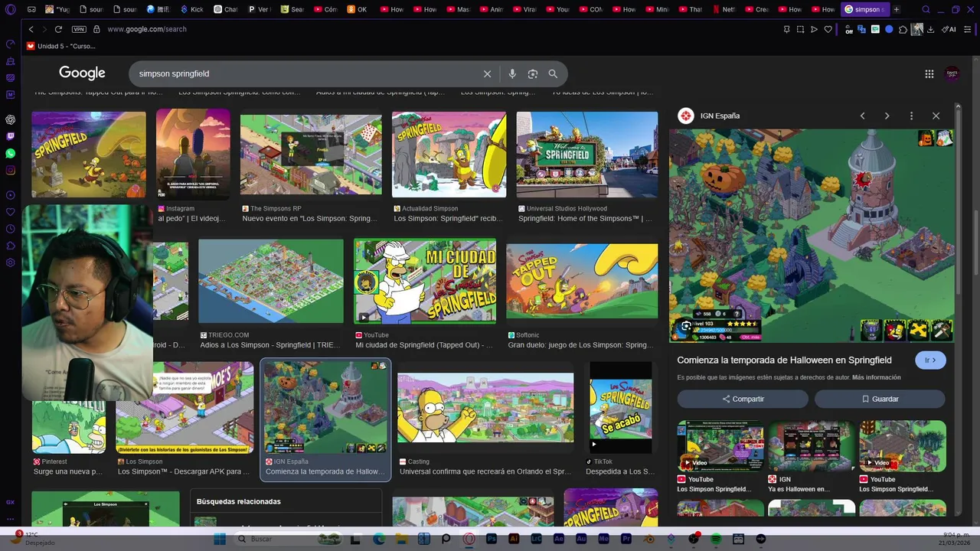Switch to the OK browser tab
Screen dimensions: 980x551
357,9
